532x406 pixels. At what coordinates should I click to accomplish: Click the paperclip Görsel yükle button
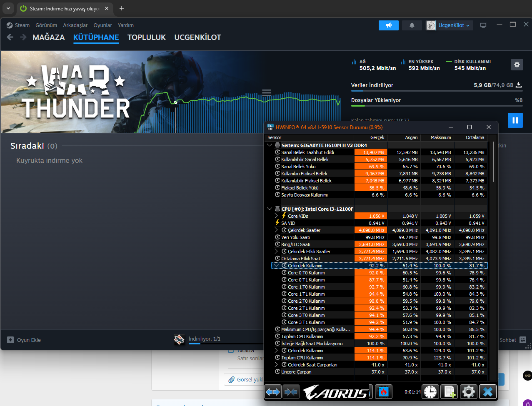[245, 379]
